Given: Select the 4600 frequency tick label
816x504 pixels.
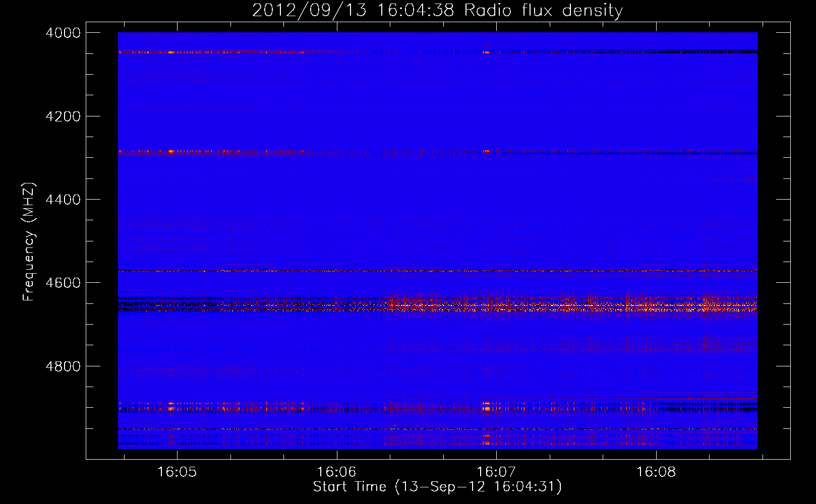Looking at the screenshot, I should click(63, 283).
